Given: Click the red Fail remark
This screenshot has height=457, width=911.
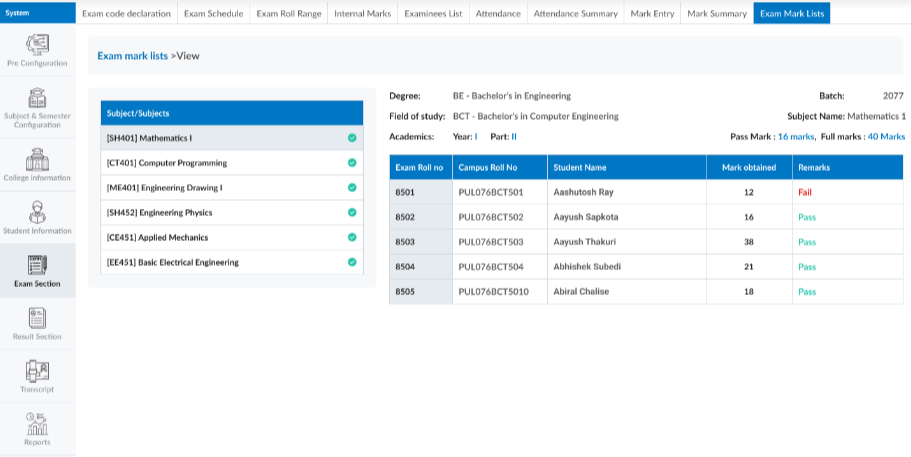Looking at the screenshot, I should click(x=805, y=192).
